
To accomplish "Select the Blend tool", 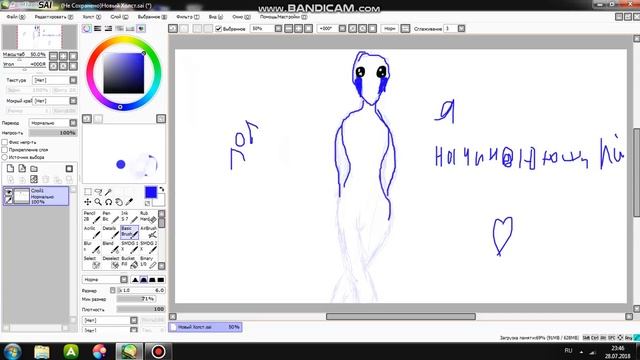I will coord(111,247).
